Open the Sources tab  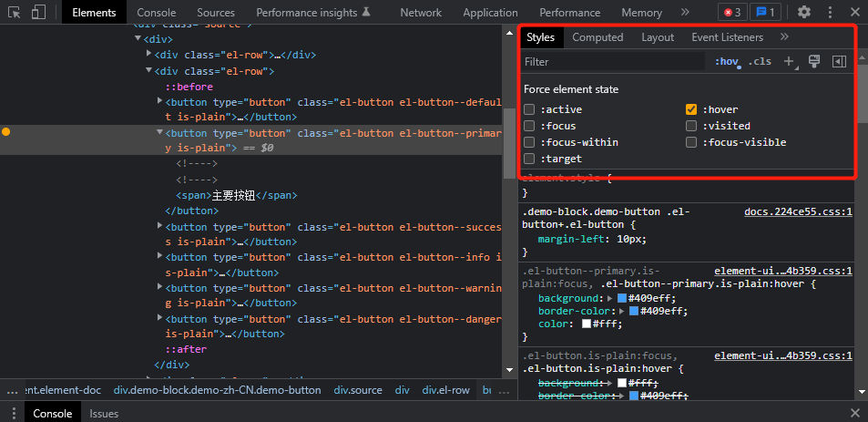tap(215, 12)
